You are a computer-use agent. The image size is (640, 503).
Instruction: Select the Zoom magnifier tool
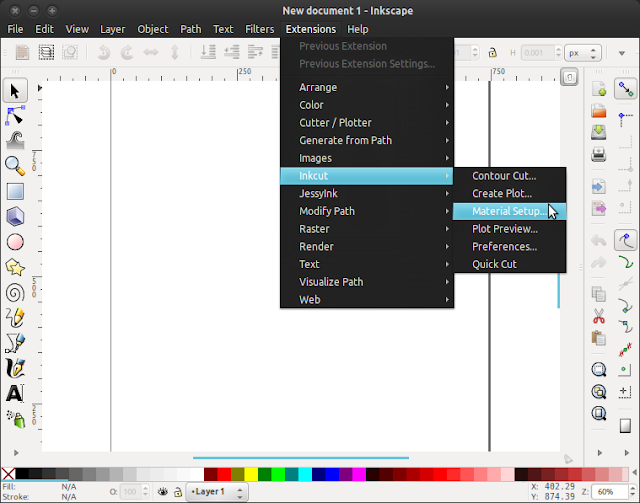tap(15, 166)
